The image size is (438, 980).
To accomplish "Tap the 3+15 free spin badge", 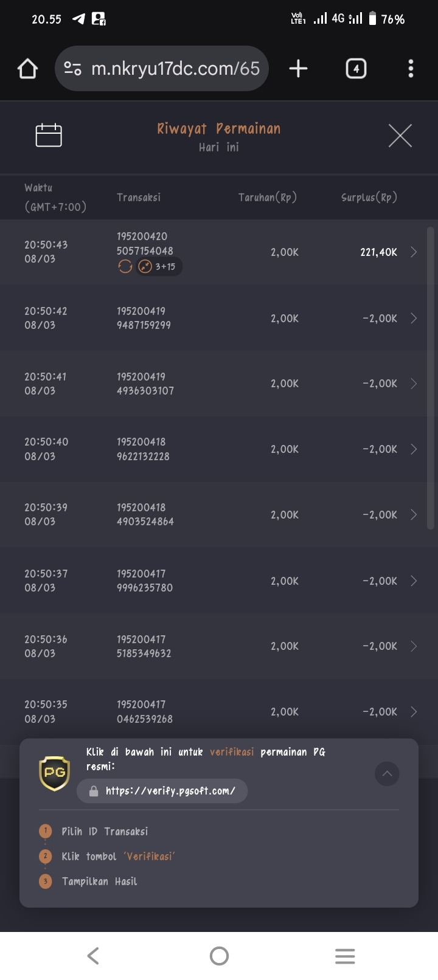I will pos(159,266).
